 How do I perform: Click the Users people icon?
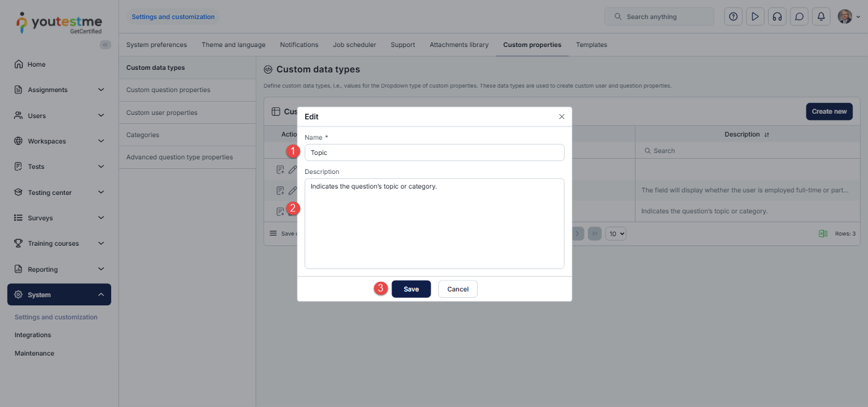18,116
